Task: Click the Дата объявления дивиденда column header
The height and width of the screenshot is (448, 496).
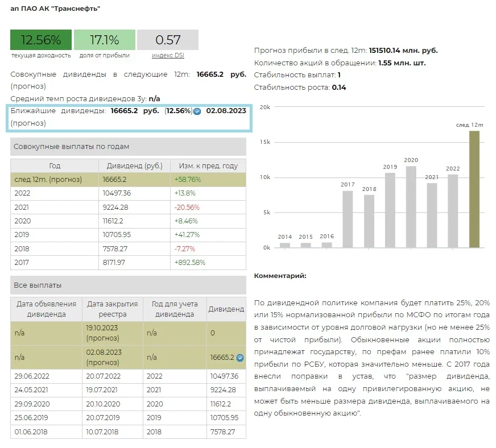Action: point(47,309)
